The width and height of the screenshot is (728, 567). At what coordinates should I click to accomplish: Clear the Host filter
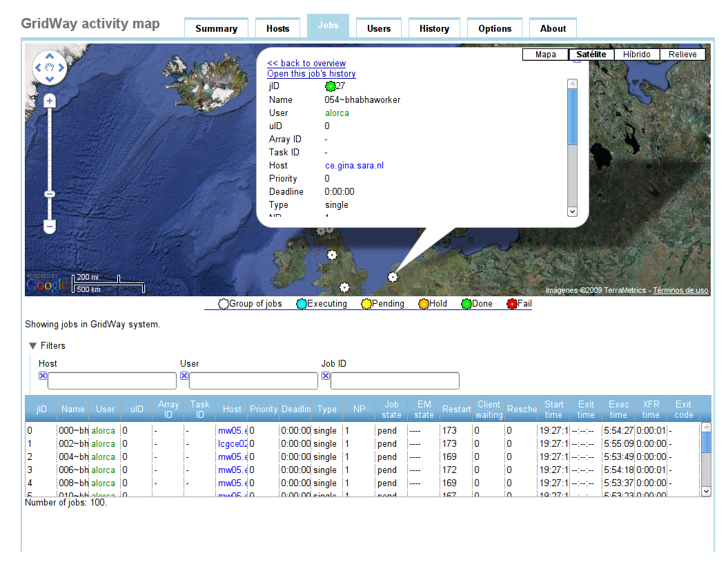tap(43, 376)
